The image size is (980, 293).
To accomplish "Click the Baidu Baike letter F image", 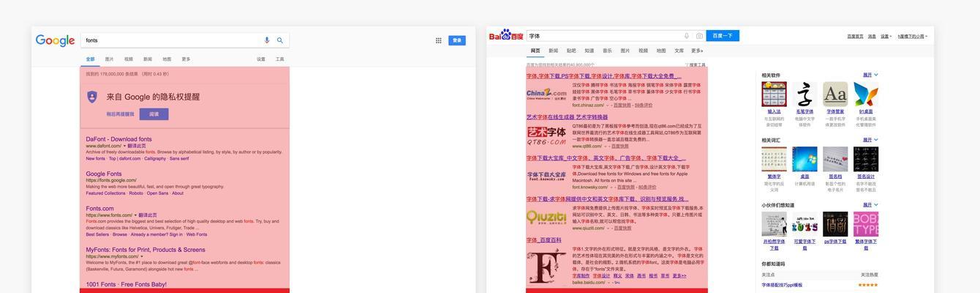I will pos(546,267).
